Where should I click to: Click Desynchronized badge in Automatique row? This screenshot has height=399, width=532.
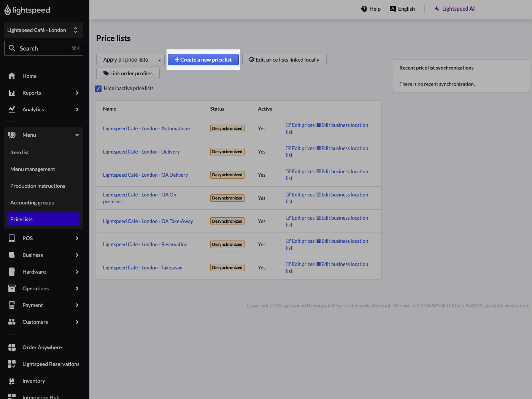point(227,128)
